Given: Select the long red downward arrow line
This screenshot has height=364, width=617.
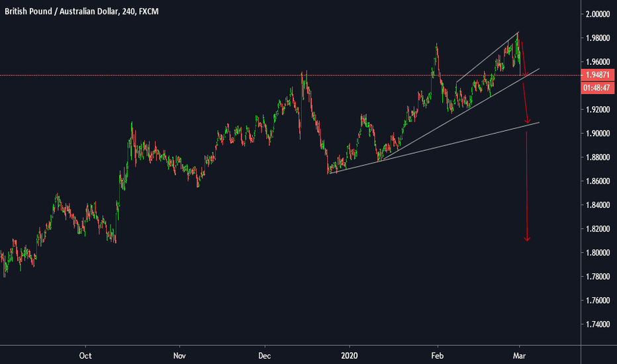Looking at the screenshot, I should point(528,185).
